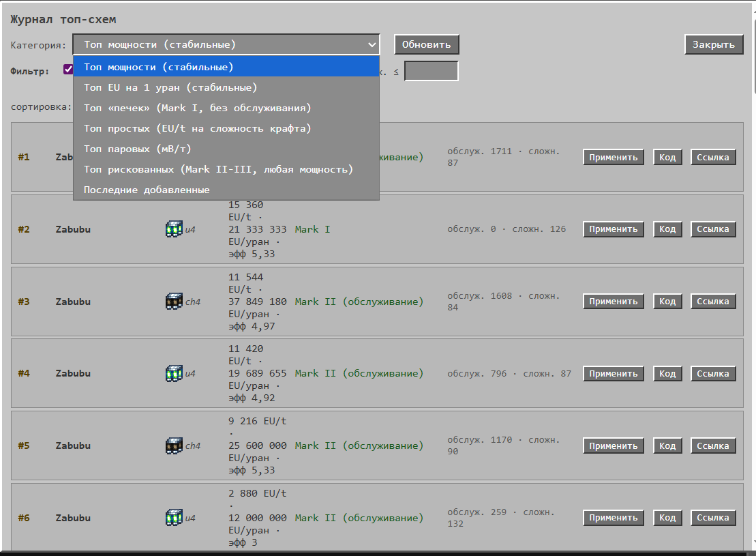Screen dimensions: 756x556
Task: Click the filter max value input field
Action: point(431,71)
